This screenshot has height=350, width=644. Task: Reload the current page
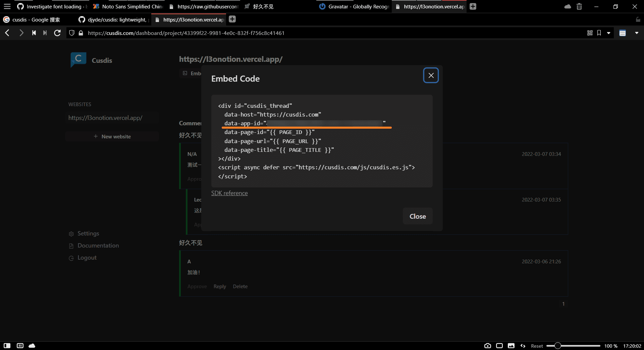coord(57,33)
